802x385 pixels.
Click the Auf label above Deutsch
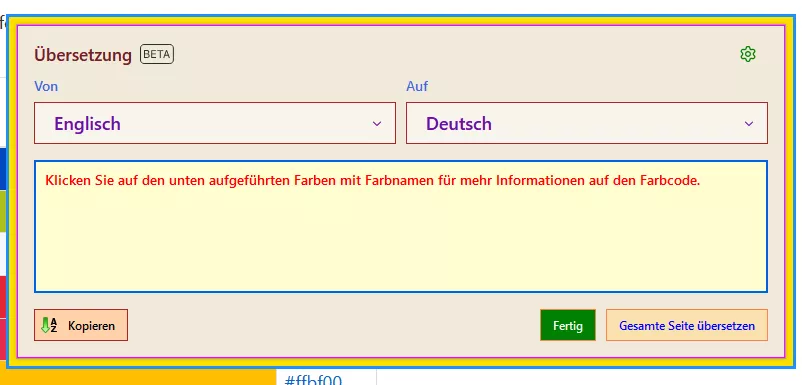click(x=417, y=86)
